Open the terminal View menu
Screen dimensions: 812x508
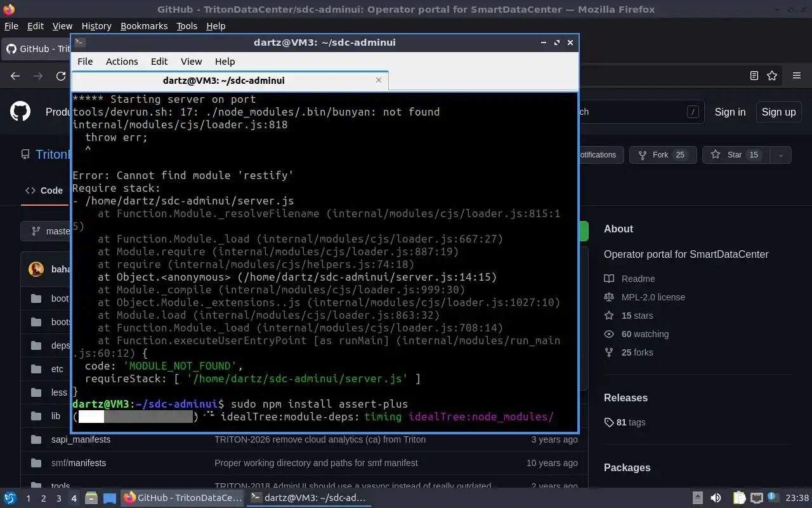click(191, 62)
